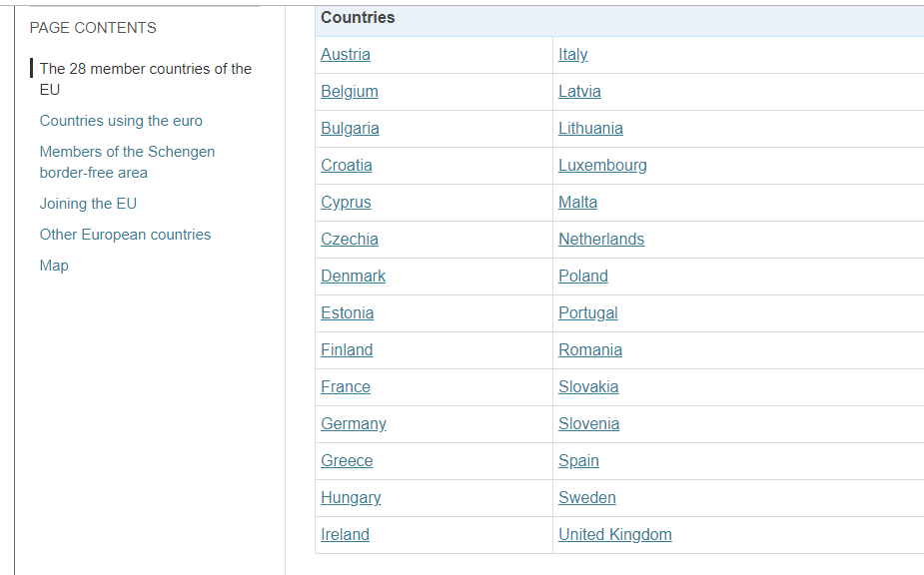Go to the Slovenia page

click(x=589, y=424)
